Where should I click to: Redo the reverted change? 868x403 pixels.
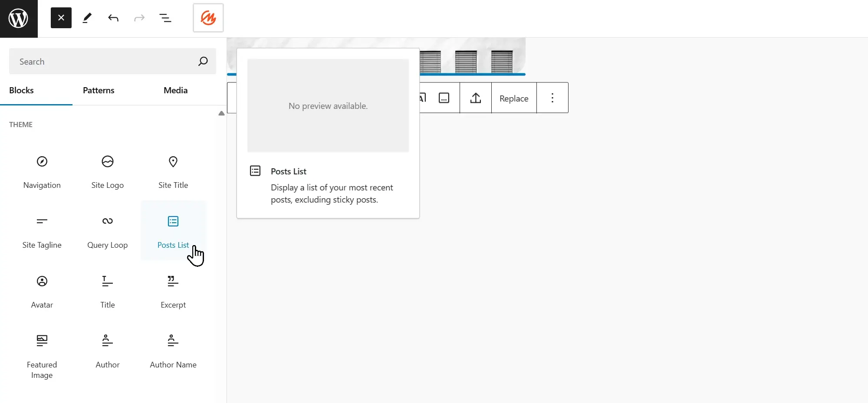[x=139, y=18]
